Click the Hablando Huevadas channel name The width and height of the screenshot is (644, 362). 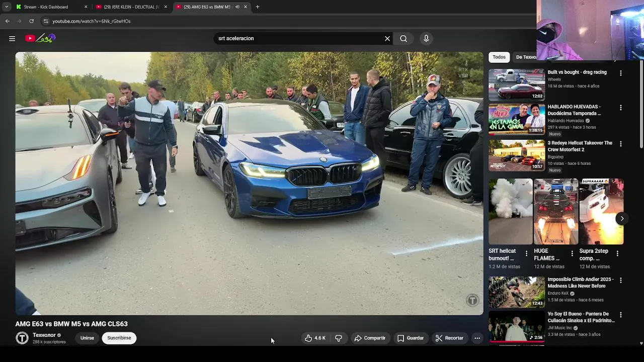(x=566, y=121)
